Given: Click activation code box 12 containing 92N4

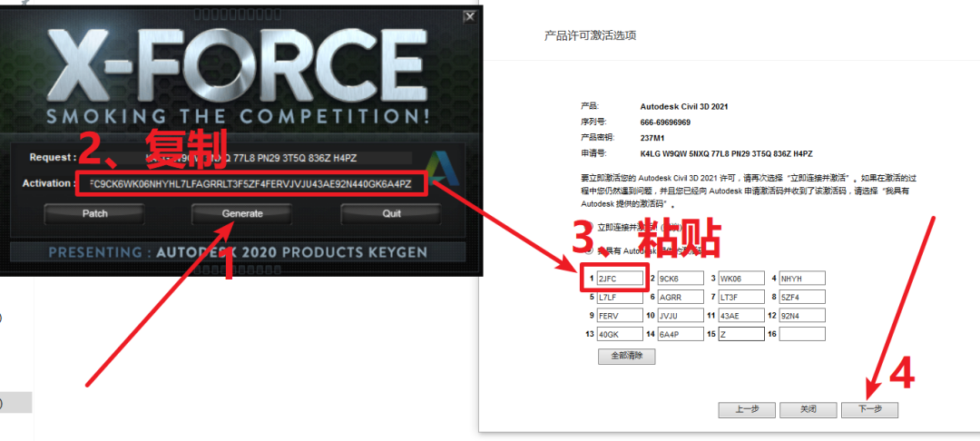Looking at the screenshot, I should [802, 316].
